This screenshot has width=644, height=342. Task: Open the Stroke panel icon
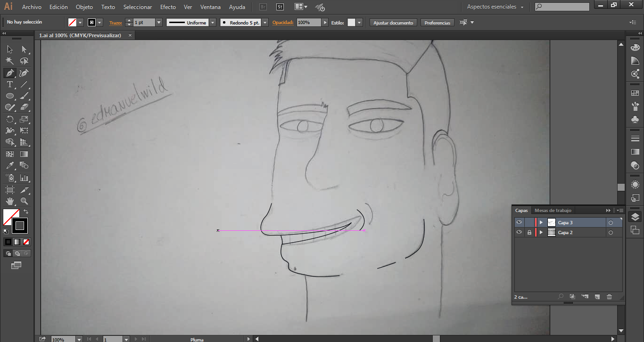coord(635,138)
